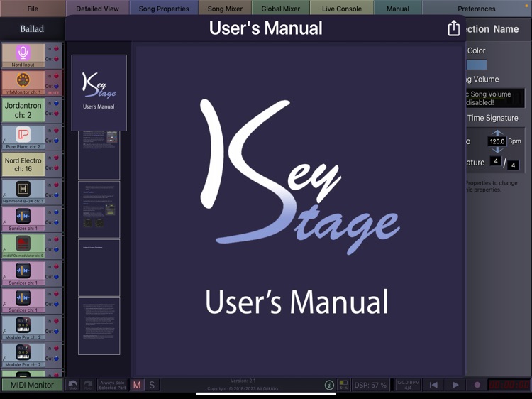This screenshot has height=399, width=532.
Task: Toggle the midiLFOs modulator In indicator
Action: [x=56, y=239]
